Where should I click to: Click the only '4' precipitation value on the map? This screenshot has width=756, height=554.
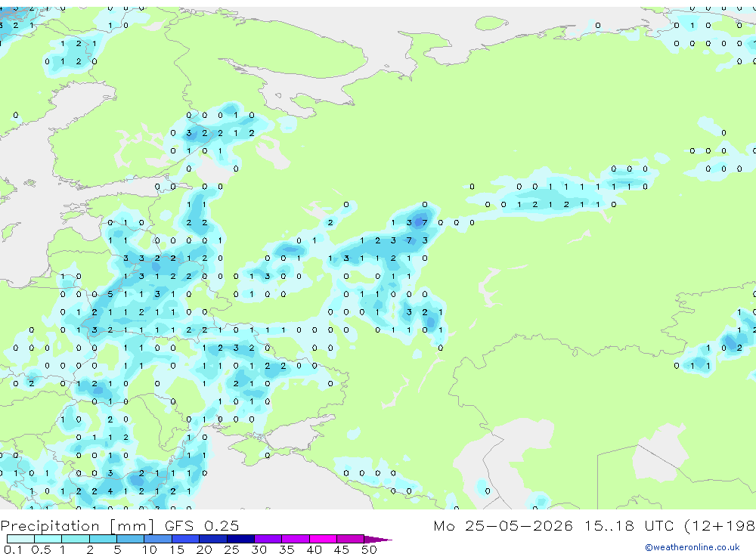tap(110, 491)
